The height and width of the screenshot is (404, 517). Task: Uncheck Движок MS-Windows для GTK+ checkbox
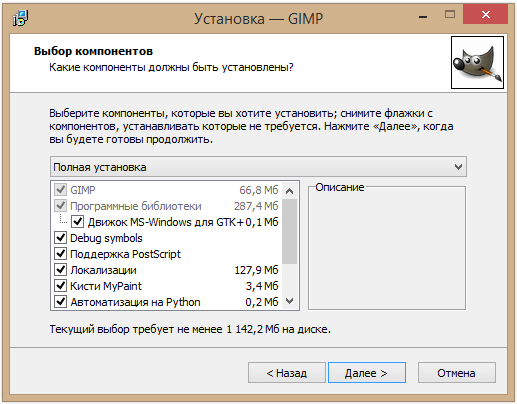pyautogui.click(x=77, y=222)
